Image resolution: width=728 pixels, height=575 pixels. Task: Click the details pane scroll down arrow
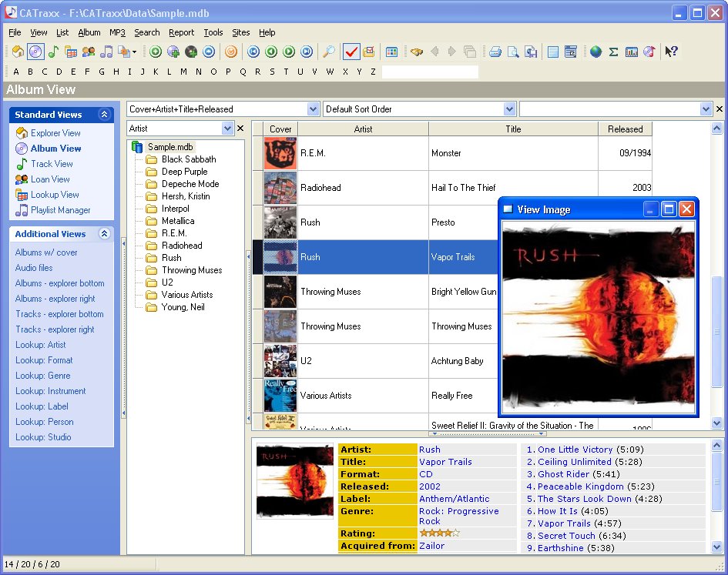[717, 547]
